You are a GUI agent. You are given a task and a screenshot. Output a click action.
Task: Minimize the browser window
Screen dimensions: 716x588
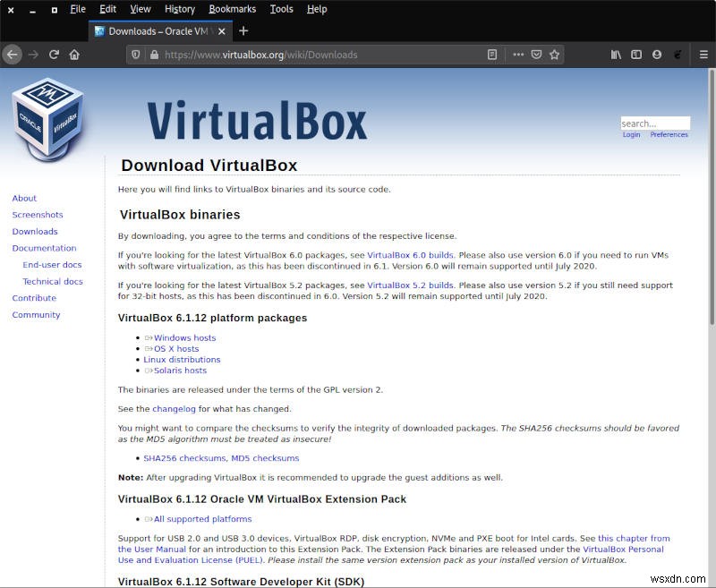(x=32, y=10)
